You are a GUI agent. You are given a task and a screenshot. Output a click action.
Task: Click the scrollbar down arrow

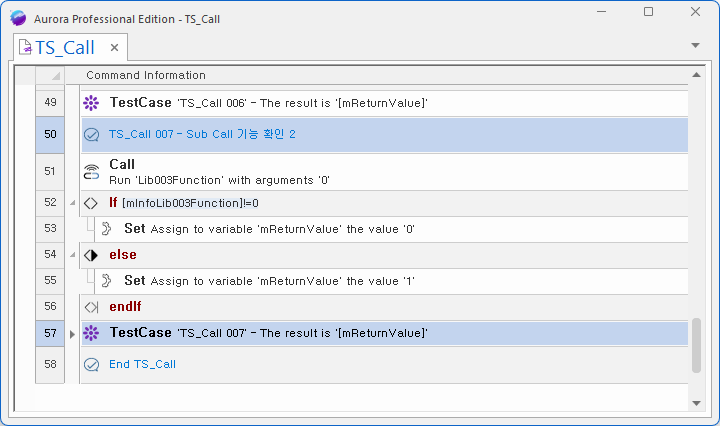point(696,403)
